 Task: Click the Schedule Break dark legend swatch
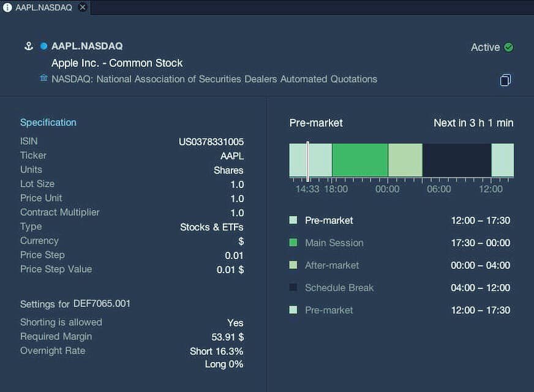click(x=293, y=287)
